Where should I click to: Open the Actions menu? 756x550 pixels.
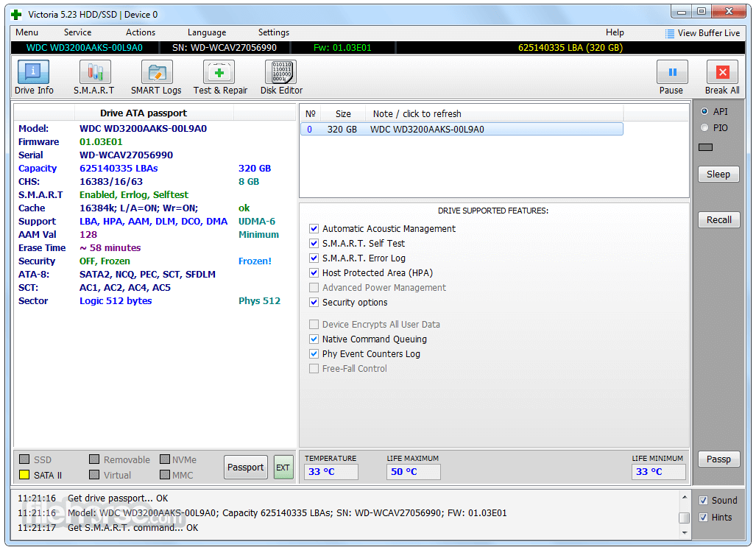141,32
